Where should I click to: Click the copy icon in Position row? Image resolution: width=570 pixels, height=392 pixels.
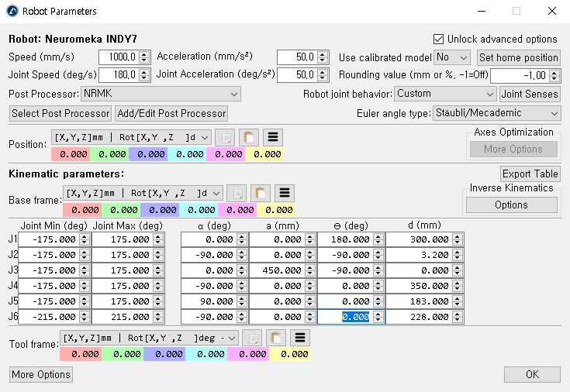point(226,137)
